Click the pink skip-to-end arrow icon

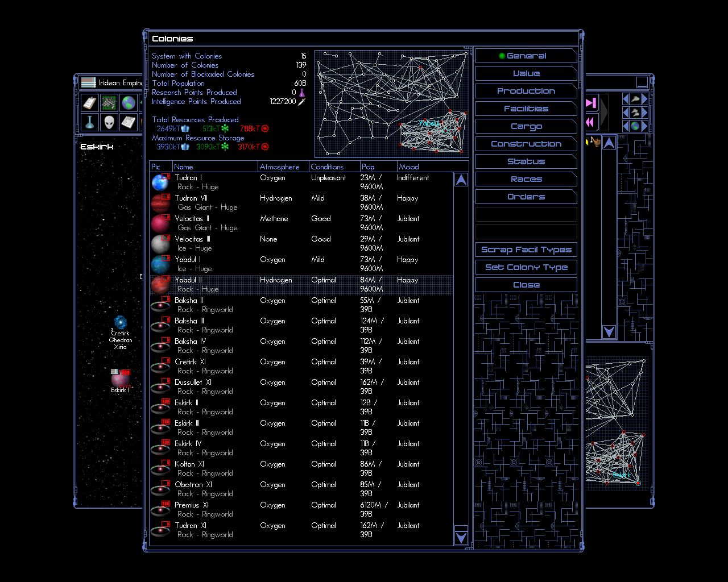pyautogui.click(x=591, y=103)
